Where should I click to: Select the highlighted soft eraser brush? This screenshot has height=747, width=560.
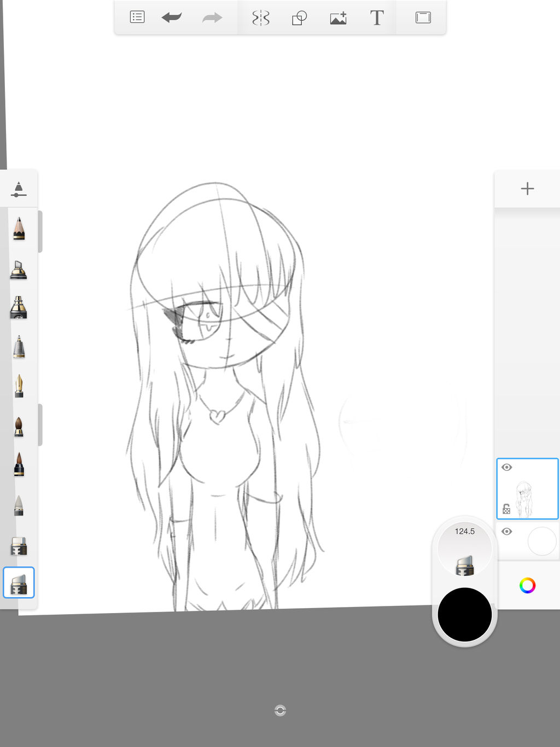point(19,582)
